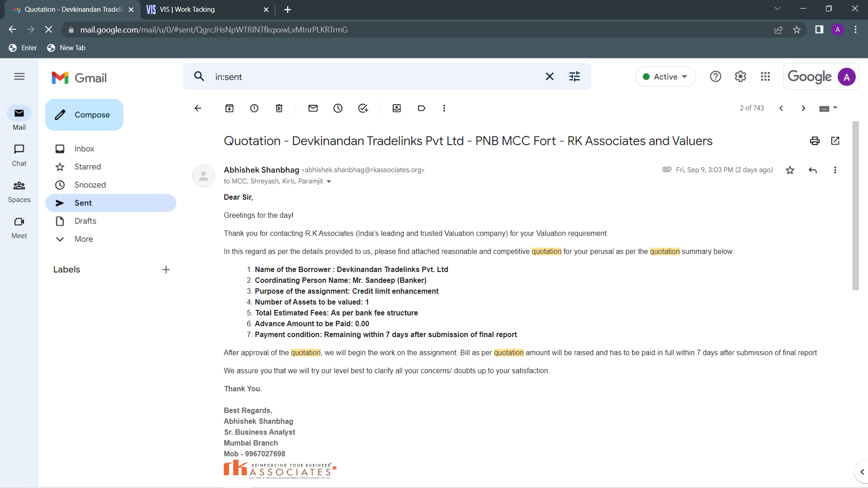Create a new label with plus
This screenshot has height=488, width=868.
point(166,270)
